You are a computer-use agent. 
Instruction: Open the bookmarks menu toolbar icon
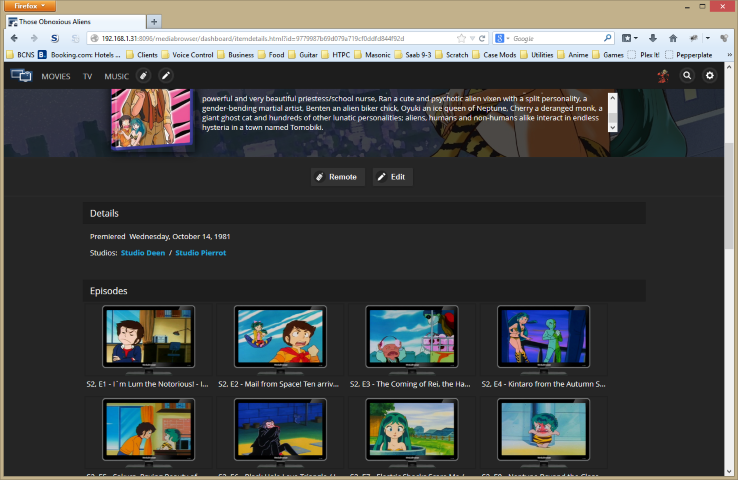pyautogui.click(x=630, y=38)
